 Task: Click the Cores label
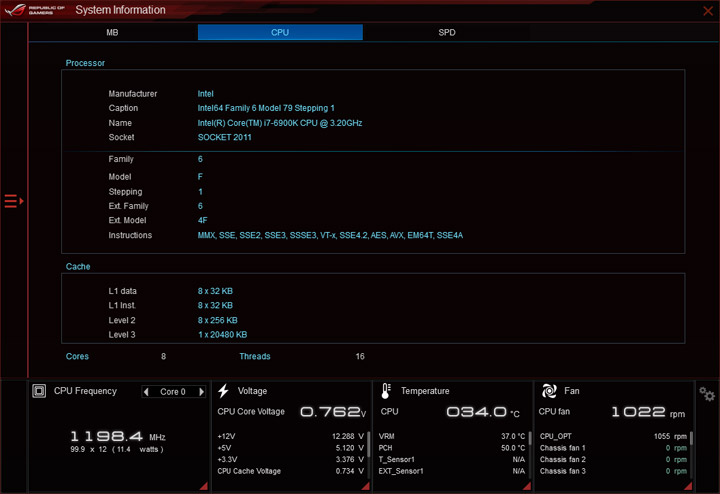pos(77,356)
